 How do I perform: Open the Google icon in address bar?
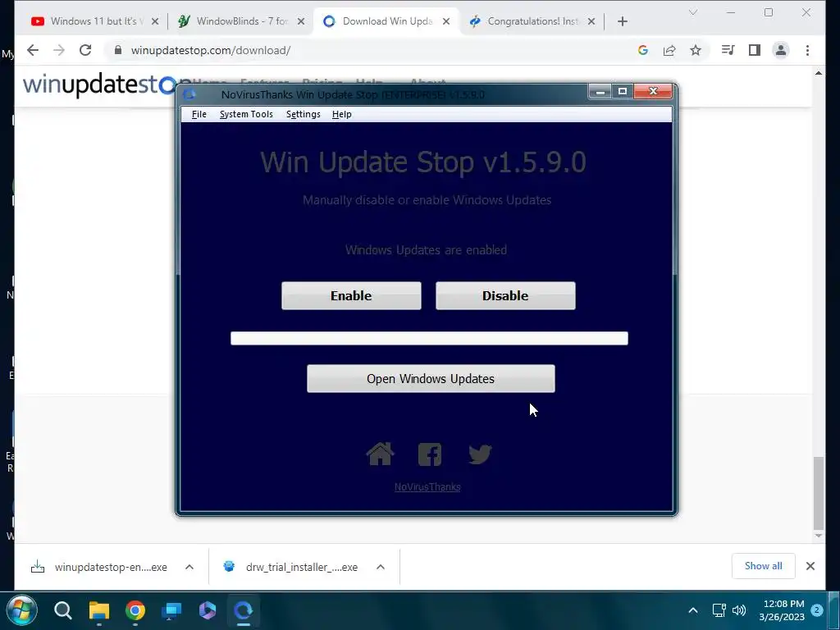point(643,50)
